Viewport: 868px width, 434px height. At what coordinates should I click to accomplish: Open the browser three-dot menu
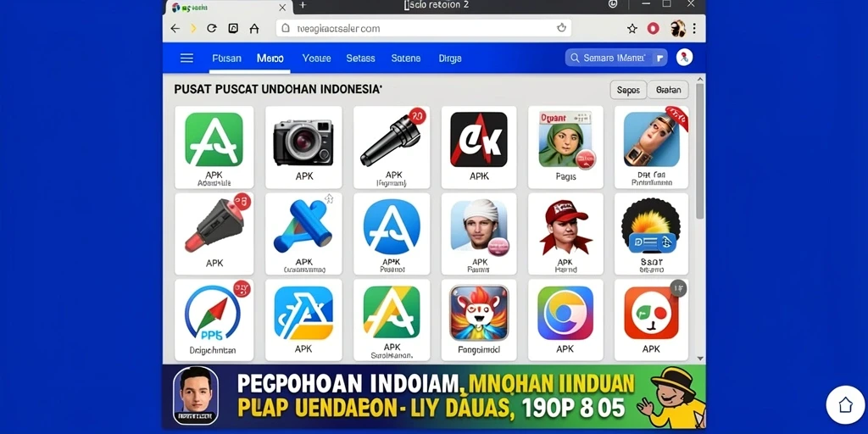694,28
